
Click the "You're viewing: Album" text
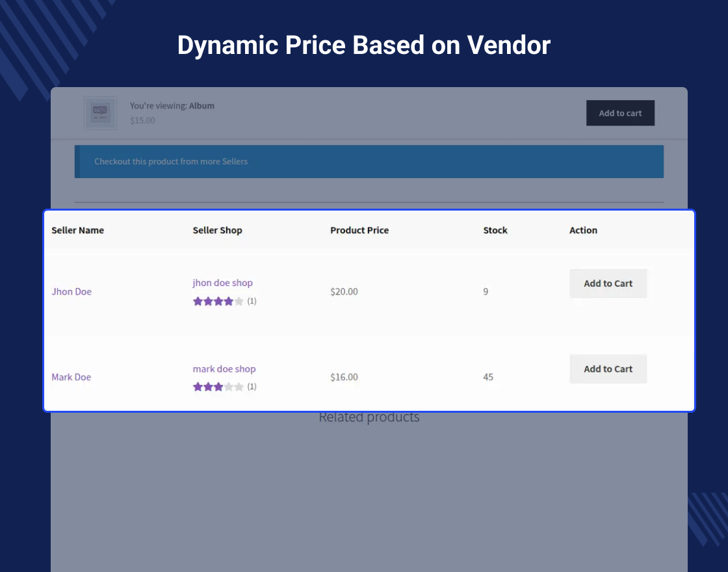point(172,106)
